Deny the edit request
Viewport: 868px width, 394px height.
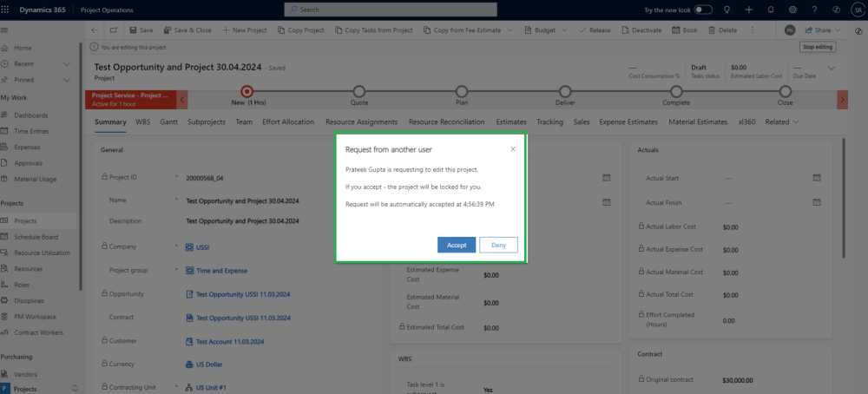(498, 245)
